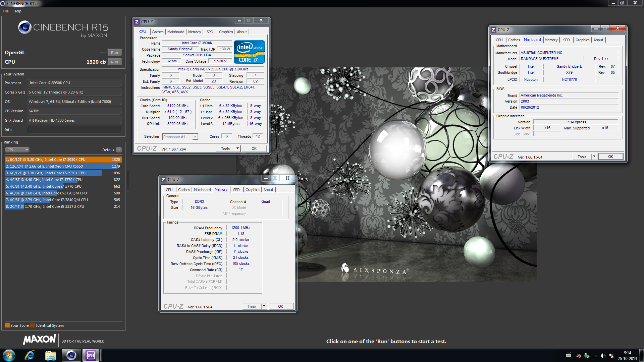Open the Safely Remove Hardware tray icon

[587, 355]
